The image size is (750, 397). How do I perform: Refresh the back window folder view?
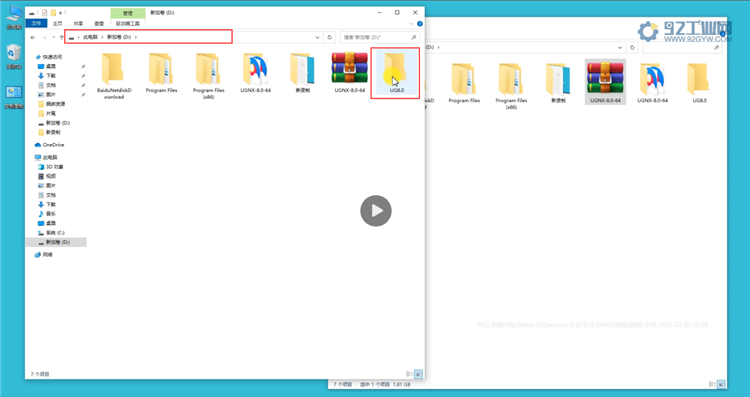pyautogui.click(x=632, y=47)
